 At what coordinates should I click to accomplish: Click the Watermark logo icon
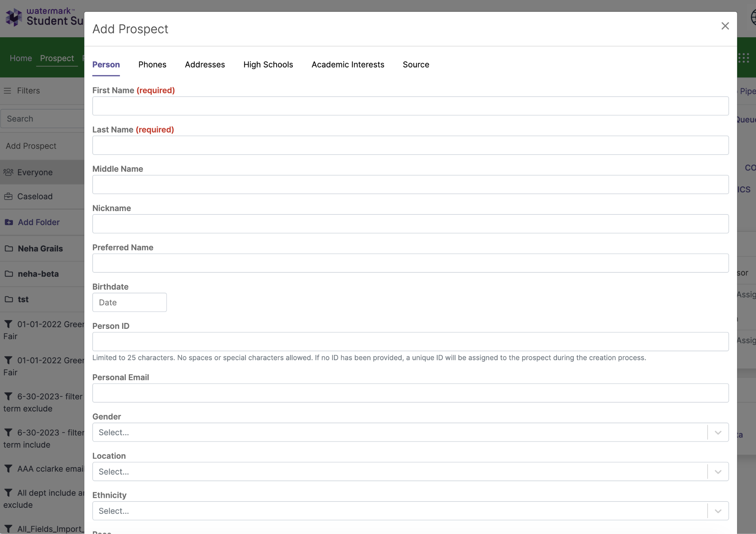[x=14, y=17]
